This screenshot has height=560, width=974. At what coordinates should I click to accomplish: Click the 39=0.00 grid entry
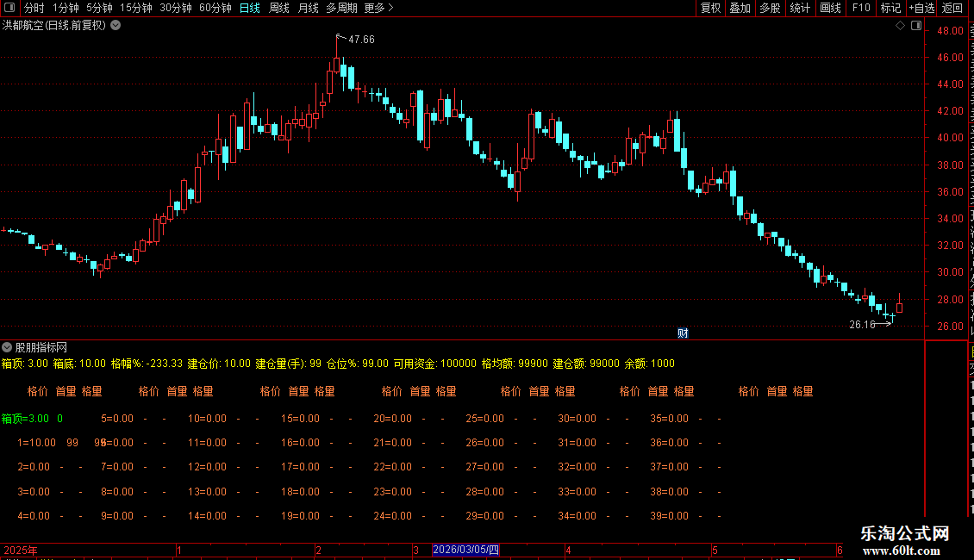[669, 516]
